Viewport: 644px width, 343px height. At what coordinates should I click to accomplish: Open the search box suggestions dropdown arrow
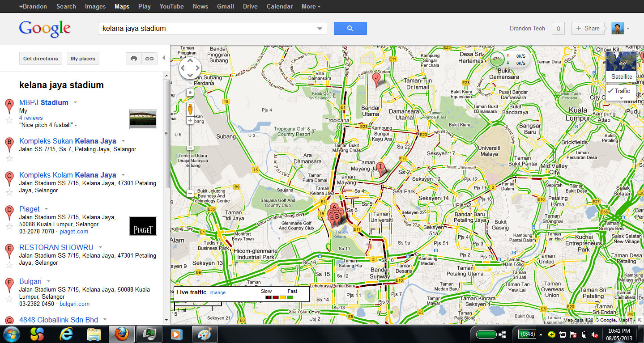coord(320,28)
